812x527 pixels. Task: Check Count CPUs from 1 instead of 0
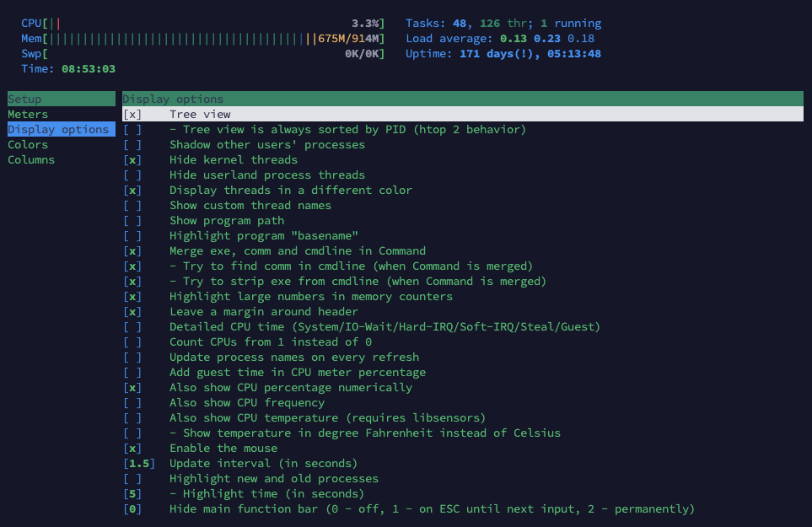(x=132, y=342)
